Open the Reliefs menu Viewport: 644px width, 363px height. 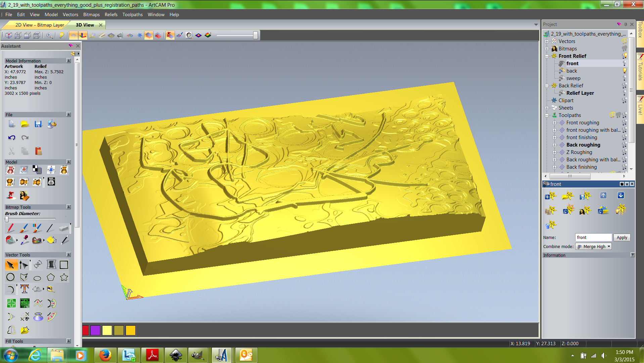[111, 14]
